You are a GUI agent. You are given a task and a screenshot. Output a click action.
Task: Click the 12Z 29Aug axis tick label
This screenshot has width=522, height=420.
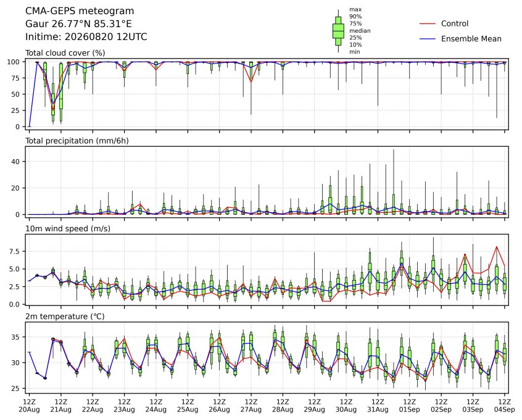click(x=314, y=405)
